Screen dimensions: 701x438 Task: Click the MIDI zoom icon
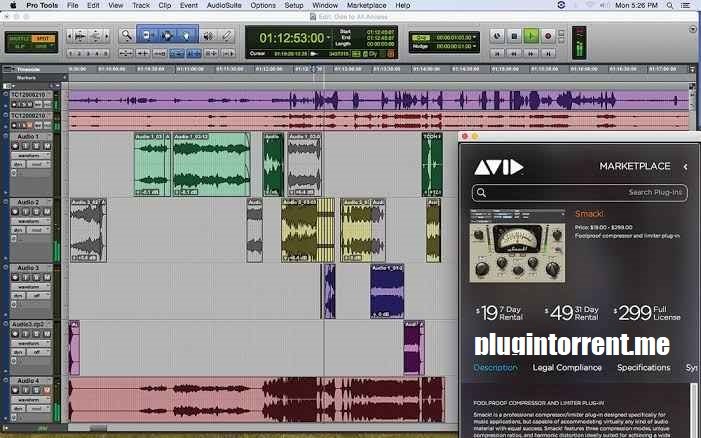point(96,36)
